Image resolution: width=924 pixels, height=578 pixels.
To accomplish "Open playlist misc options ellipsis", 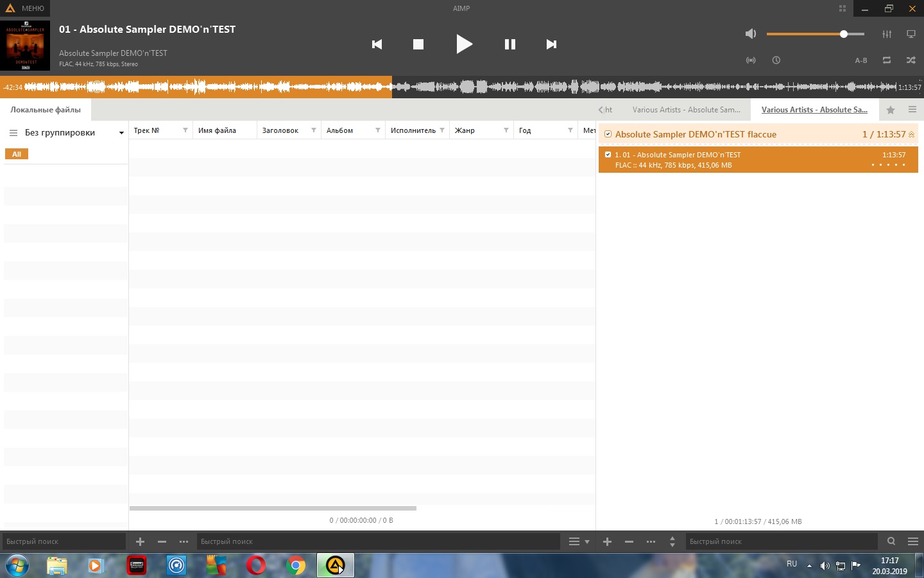I will click(x=651, y=541).
